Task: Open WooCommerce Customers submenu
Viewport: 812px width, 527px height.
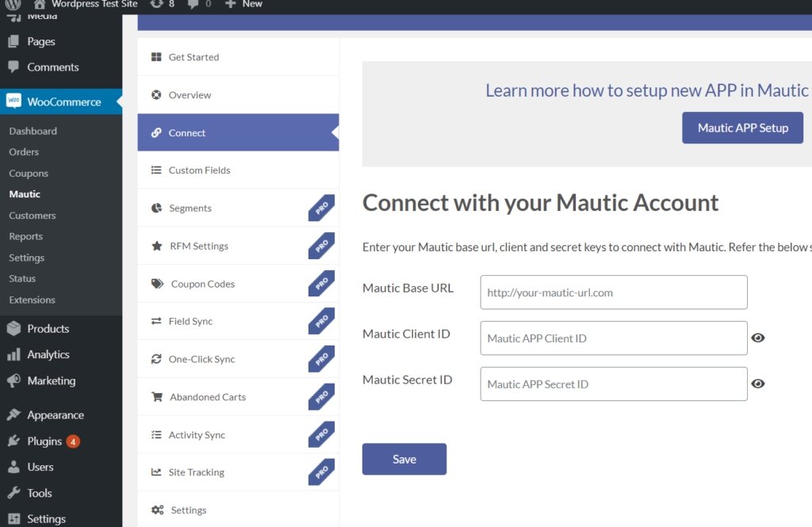Action: click(x=32, y=216)
